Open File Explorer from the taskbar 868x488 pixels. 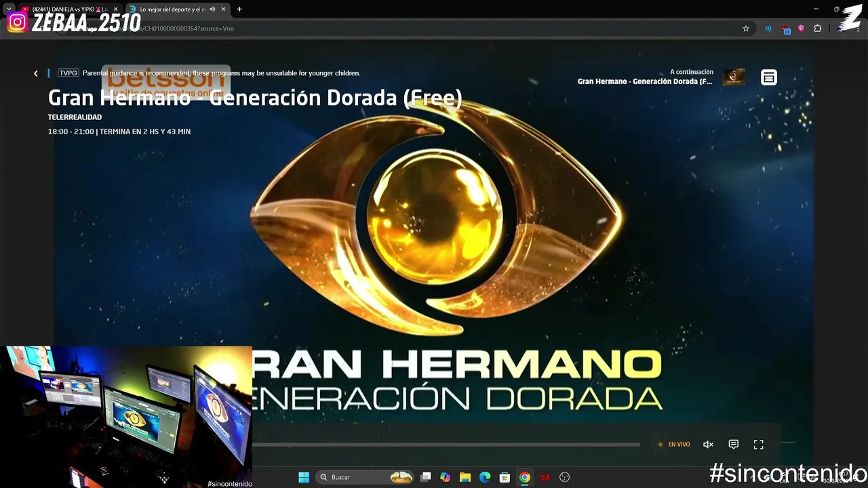pos(465,477)
